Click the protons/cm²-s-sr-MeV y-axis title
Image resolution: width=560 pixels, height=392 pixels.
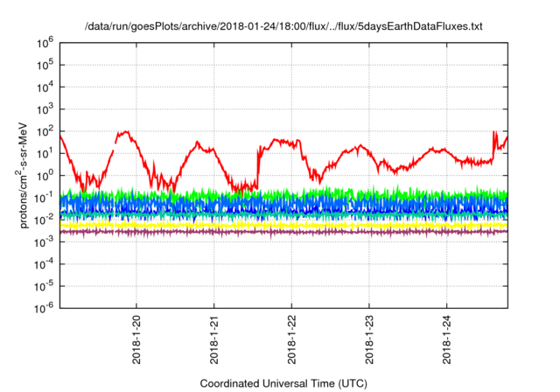tap(23, 176)
